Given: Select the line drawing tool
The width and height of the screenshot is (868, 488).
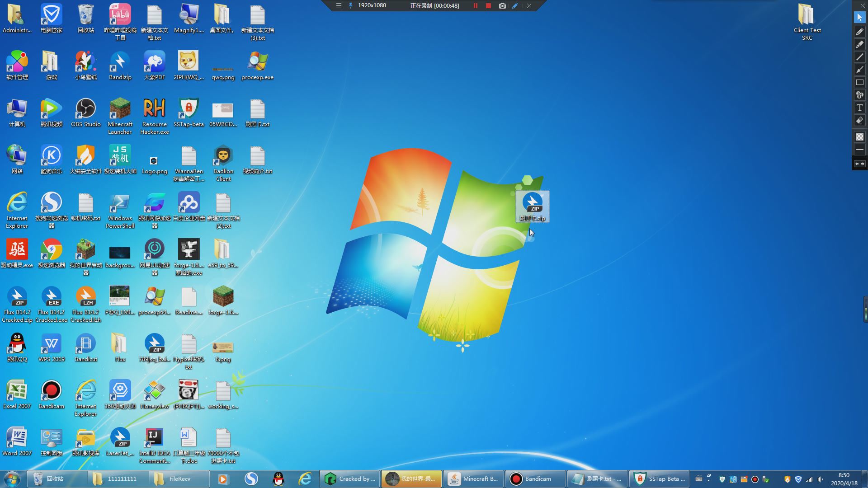Looking at the screenshot, I should coord(860,57).
